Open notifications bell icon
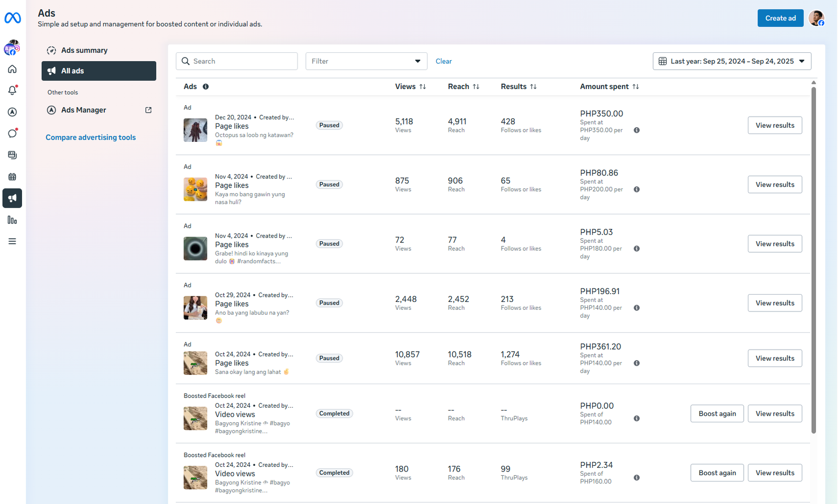 12,91
